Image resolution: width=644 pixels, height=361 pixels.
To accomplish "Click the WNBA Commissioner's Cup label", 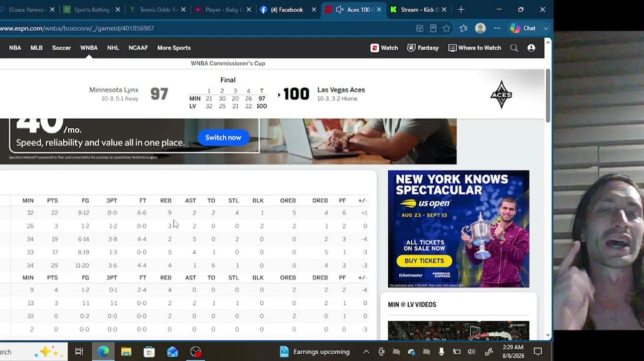I will 228,63.
